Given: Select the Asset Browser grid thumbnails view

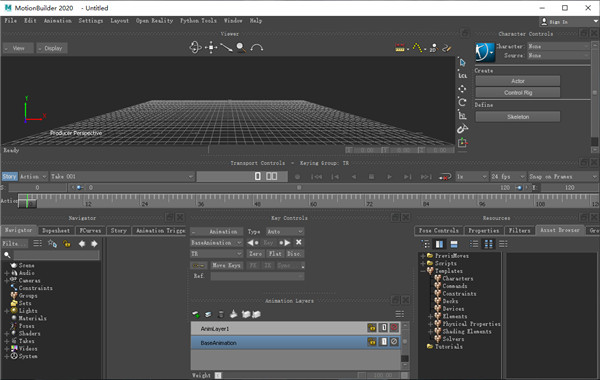Looking at the screenshot, I should click(x=489, y=244).
